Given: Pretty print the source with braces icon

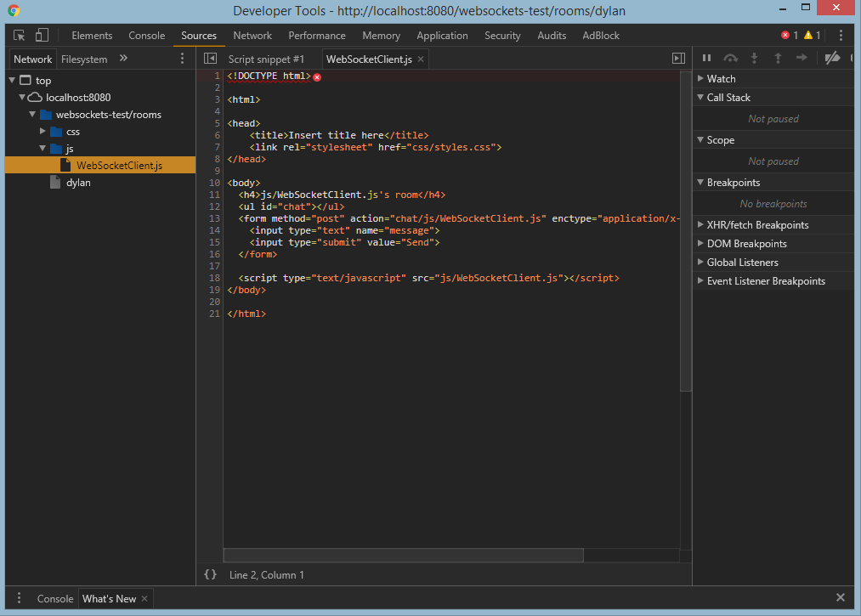Looking at the screenshot, I should coord(210,575).
